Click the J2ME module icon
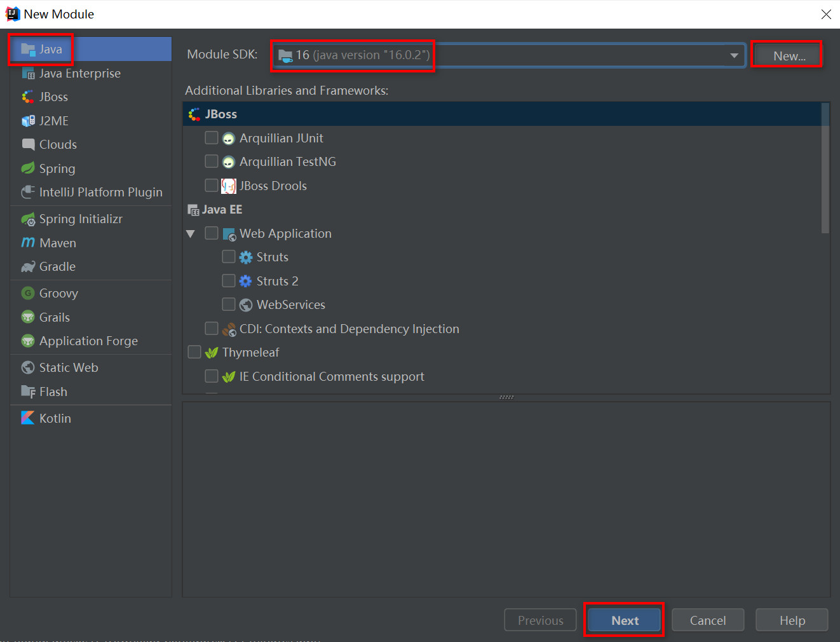The width and height of the screenshot is (840, 642). (28, 121)
